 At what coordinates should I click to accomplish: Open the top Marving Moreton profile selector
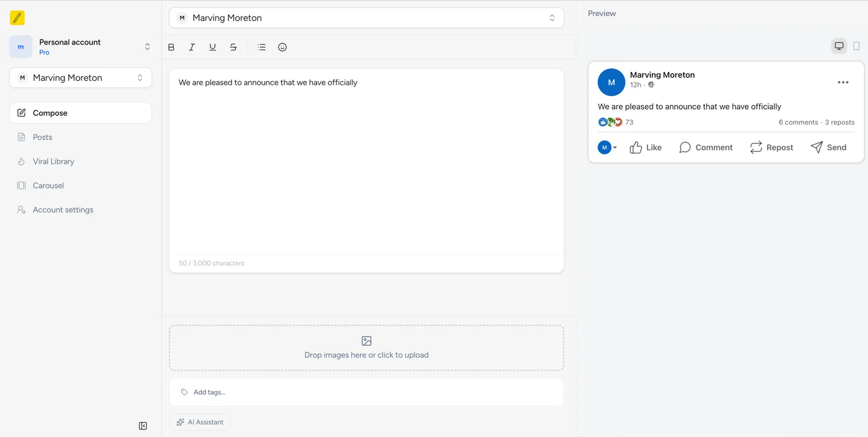click(x=366, y=18)
